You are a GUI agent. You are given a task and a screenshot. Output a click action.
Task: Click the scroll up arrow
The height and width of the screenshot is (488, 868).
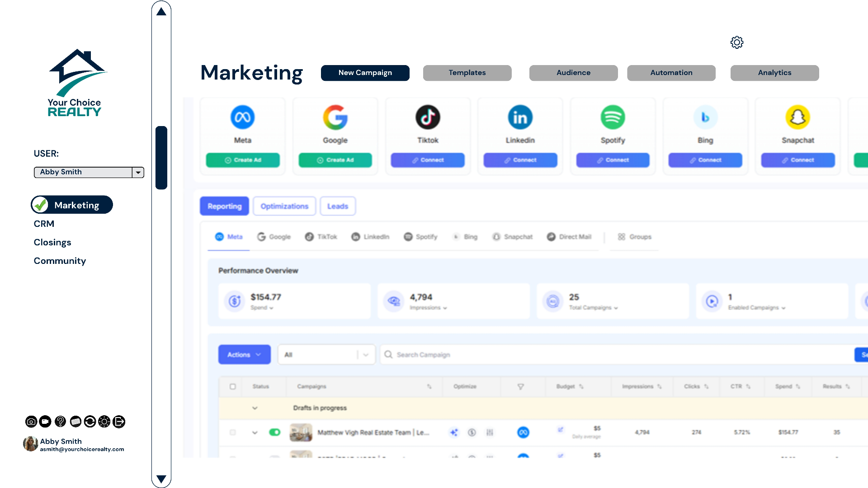[x=161, y=11]
